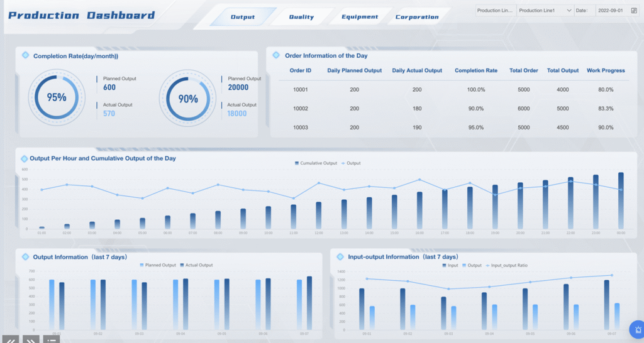
Task: Click diamond icon beside Output Per Hour title
Action: [x=24, y=158]
